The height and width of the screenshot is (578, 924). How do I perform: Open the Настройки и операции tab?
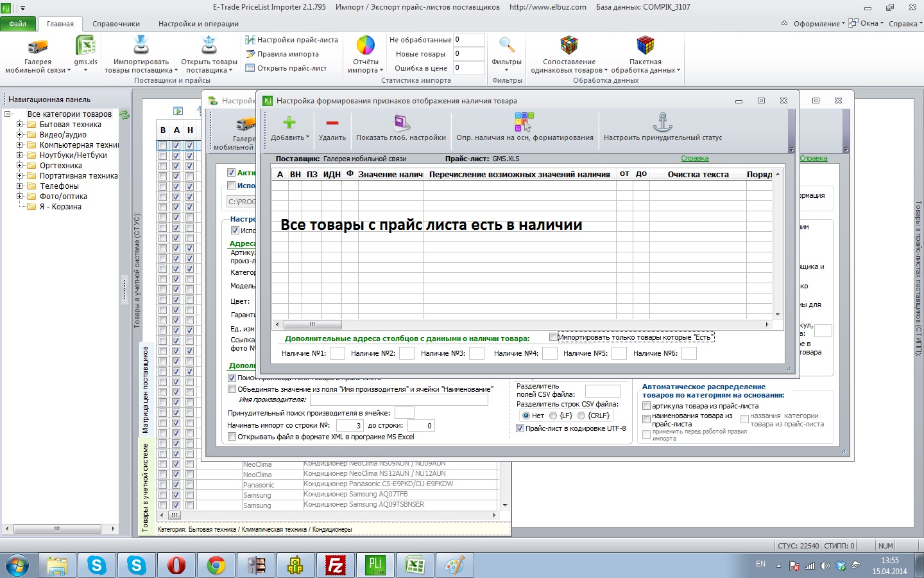click(x=198, y=24)
